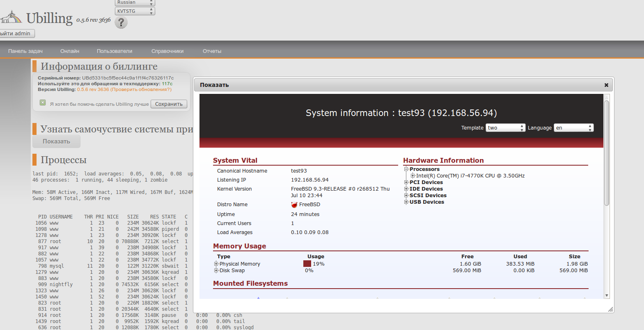The image size is (644, 330).
Task: Click the FreeBSD distro icon
Action: click(294, 205)
